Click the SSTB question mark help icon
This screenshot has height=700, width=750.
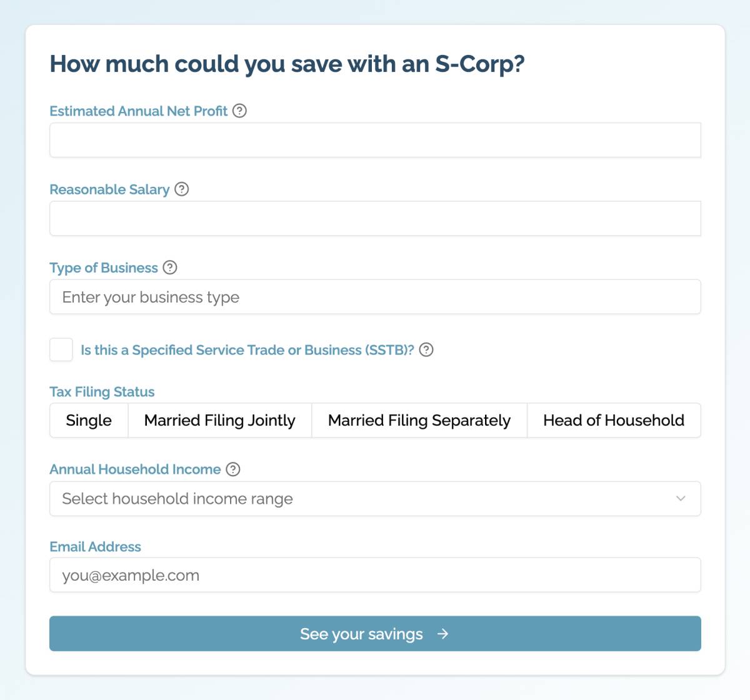[x=426, y=349]
